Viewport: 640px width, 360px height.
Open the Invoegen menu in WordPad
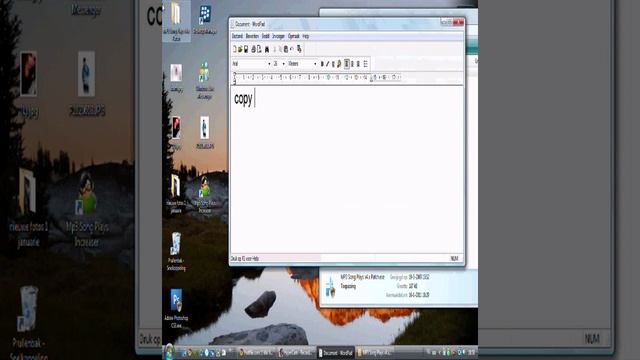coord(278,36)
